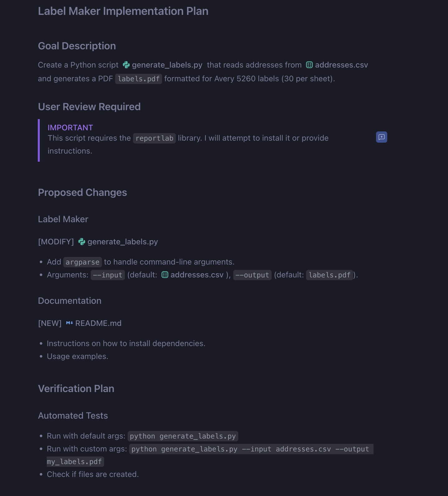448x496 pixels.
Task: Click the CSV icon in the Arguments bullet
Action: (x=165, y=275)
